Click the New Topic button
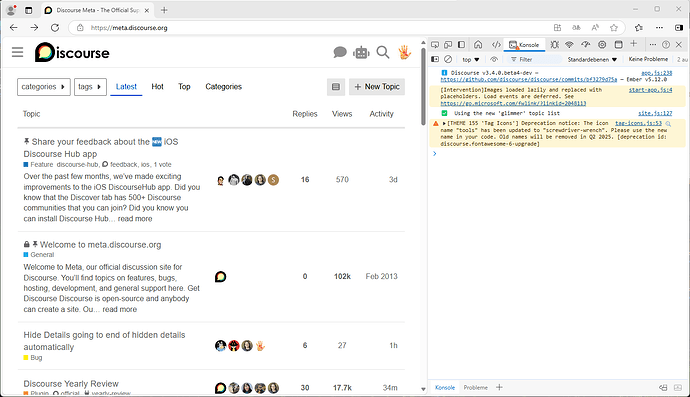This screenshot has width=690, height=397. tap(377, 87)
